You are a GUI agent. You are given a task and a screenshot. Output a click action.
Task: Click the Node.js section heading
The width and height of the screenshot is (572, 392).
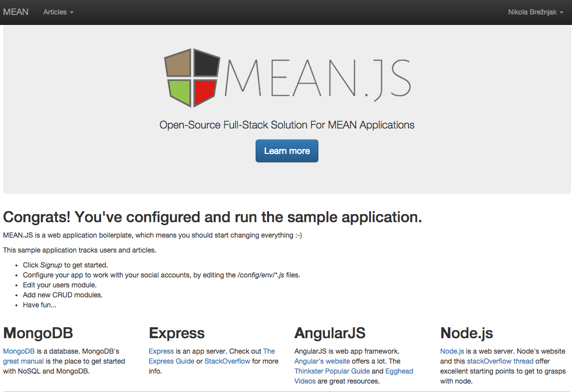point(466,333)
